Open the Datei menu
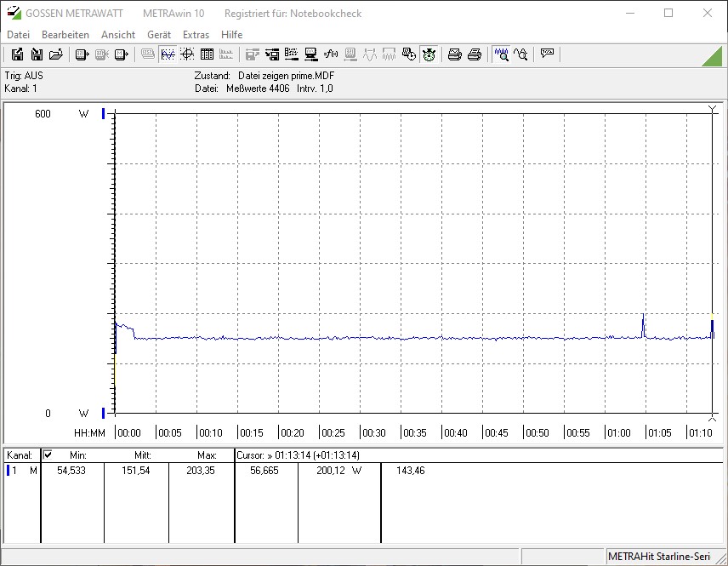This screenshot has width=728, height=566. [18, 35]
